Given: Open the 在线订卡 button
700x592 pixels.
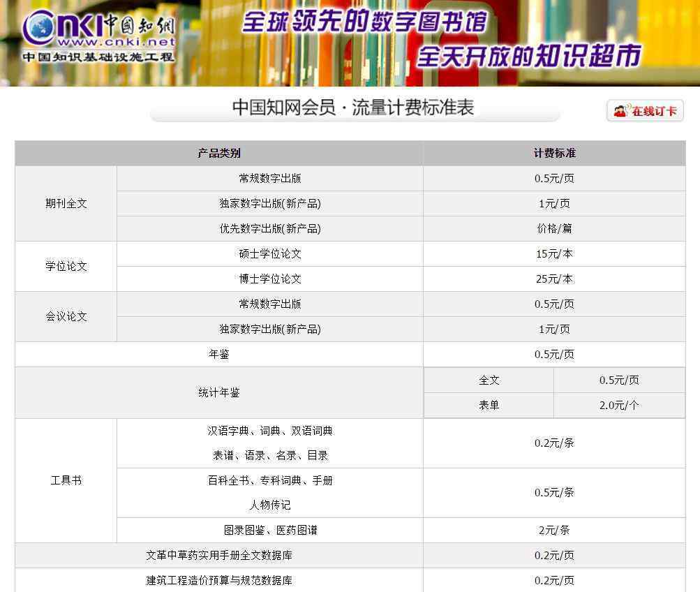Looking at the screenshot, I should (x=645, y=111).
